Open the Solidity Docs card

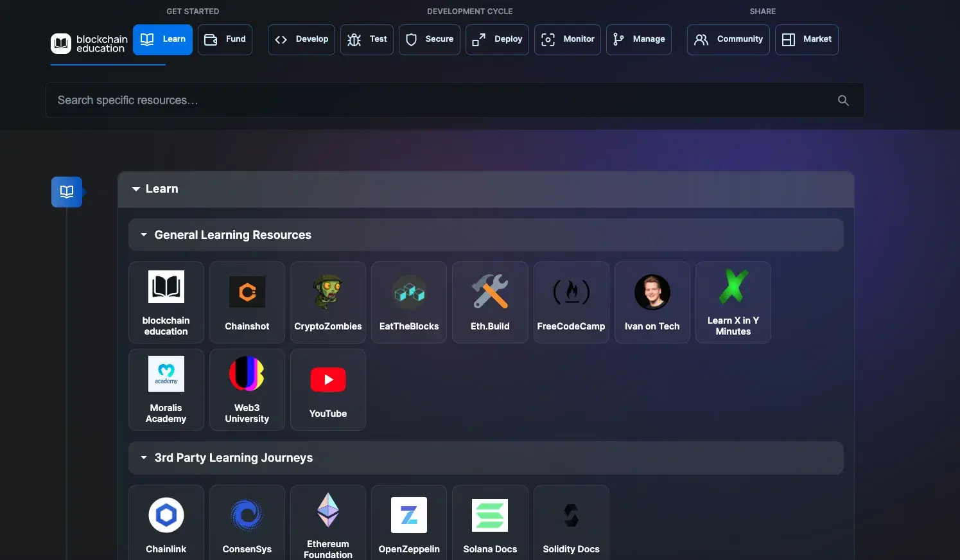click(x=572, y=523)
